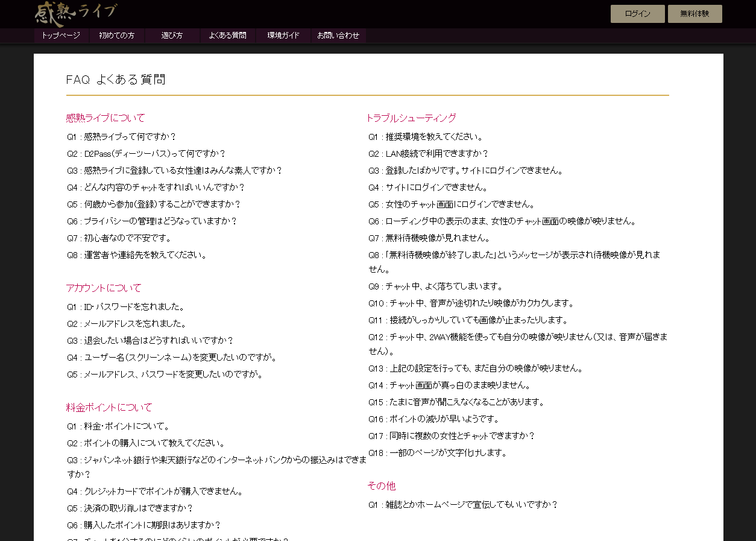Open question about 女性達はみんな素人ですか
This screenshot has width=756, height=541.
[x=175, y=171]
